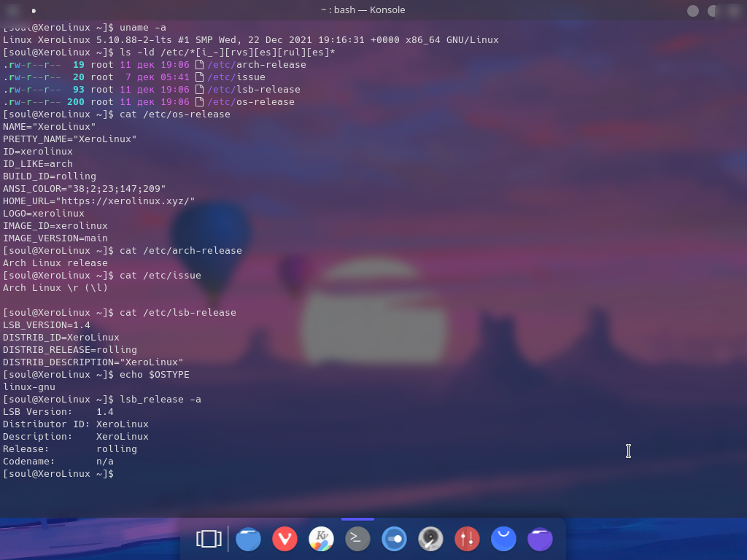
Task: Click the LSB_VERSION=1.4 line
Action: [x=47, y=324]
